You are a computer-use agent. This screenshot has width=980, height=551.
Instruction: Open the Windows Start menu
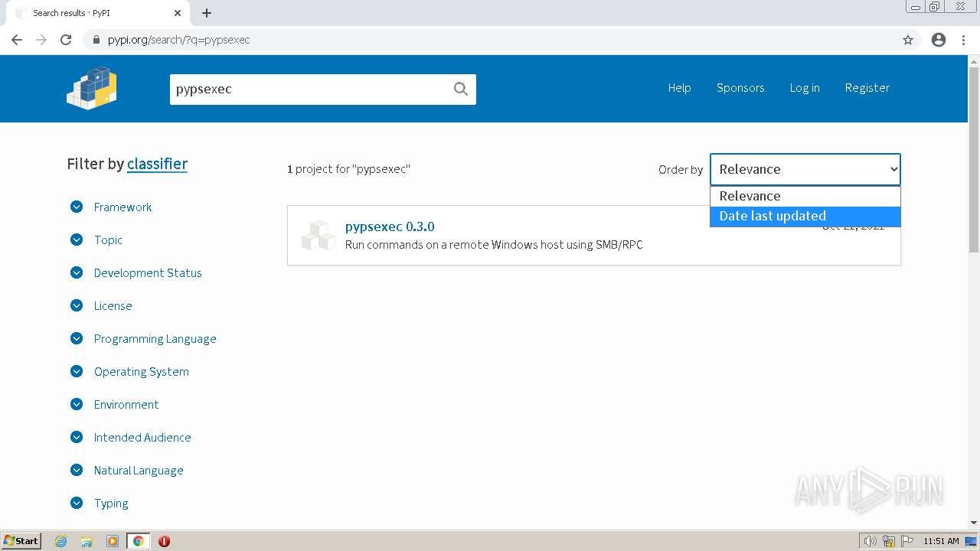point(21,541)
